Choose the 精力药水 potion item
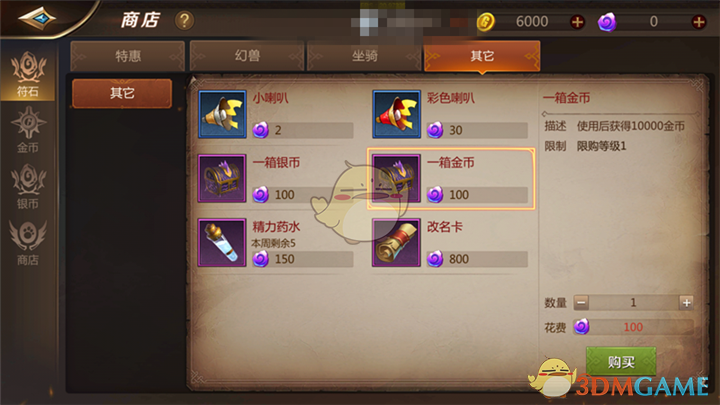Image resolution: width=720 pixels, height=405 pixels. (x=222, y=243)
